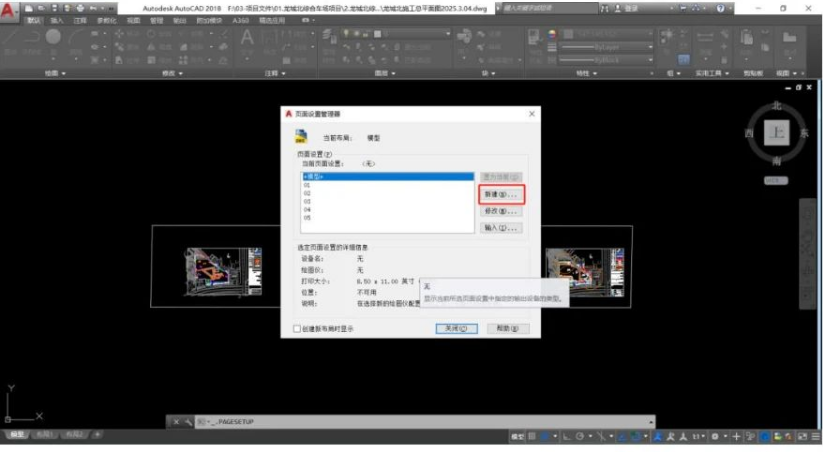The height and width of the screenshot is (452, 823).
Task: Switch to the 参数化 ribbon tab
Action: click(x=107, y=20)
